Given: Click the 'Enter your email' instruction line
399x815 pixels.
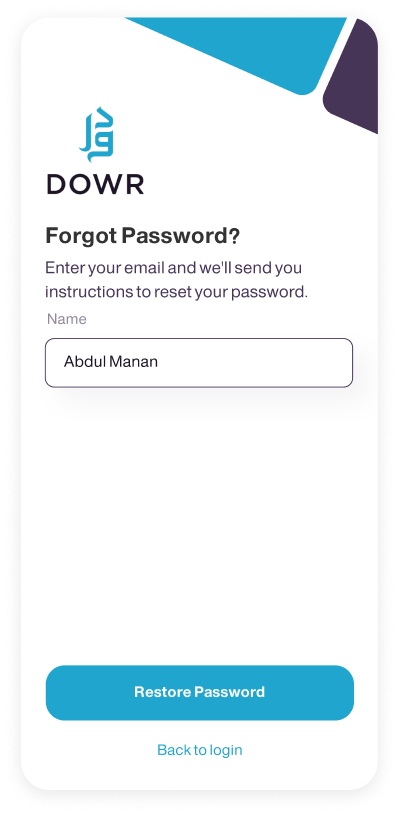Looking at the screenshot, I should [174, 269].
